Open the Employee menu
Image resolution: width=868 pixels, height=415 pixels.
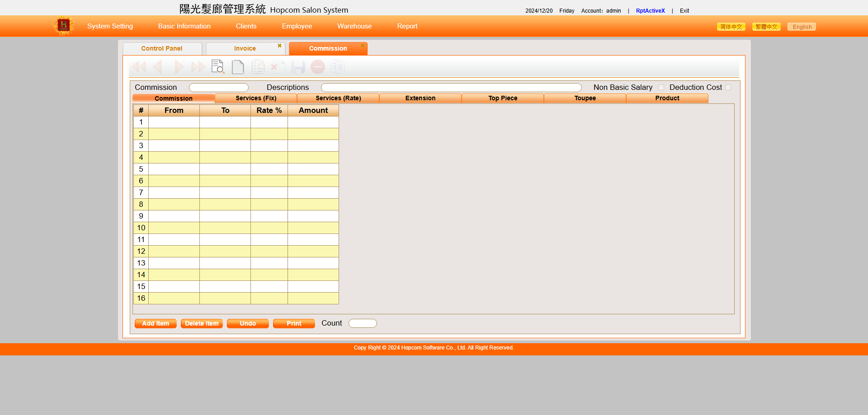pyautogui.click(x=297, y=26)
